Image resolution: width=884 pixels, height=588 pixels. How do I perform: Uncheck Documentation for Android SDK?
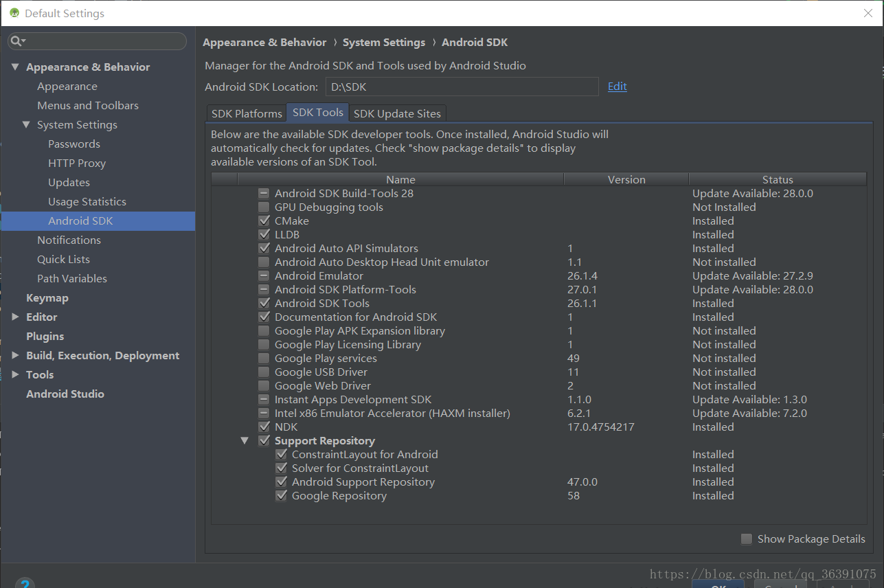point(264,317)
